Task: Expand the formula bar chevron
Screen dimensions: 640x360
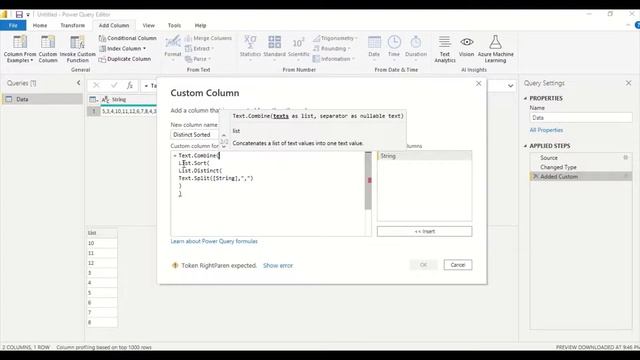Action: 510,86
